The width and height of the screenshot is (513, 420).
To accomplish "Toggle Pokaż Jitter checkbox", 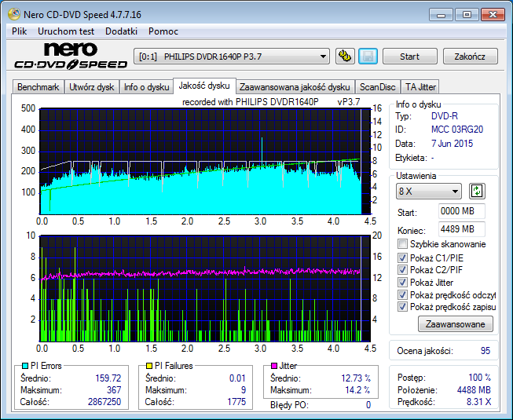I will click(x=402, y=283).
